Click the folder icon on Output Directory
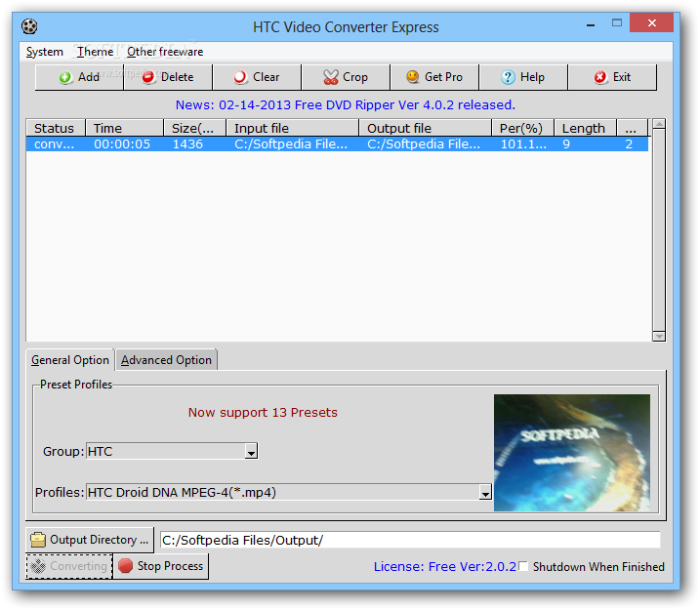Image resolution: width=700 pixels, height=610 pixels. point(38,540)
